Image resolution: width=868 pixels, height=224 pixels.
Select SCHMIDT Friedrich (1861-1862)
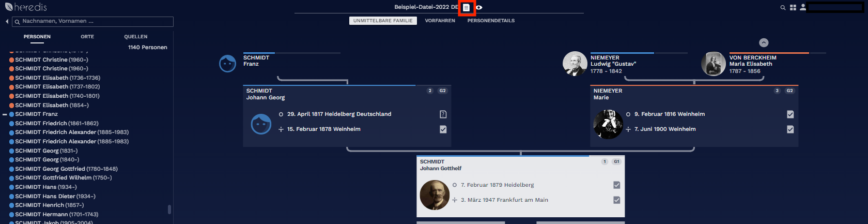point(57,123)
